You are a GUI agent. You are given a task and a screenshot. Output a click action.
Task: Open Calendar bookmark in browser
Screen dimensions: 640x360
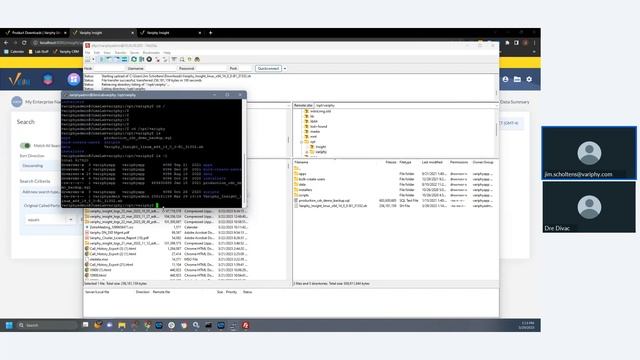(14, 52)
